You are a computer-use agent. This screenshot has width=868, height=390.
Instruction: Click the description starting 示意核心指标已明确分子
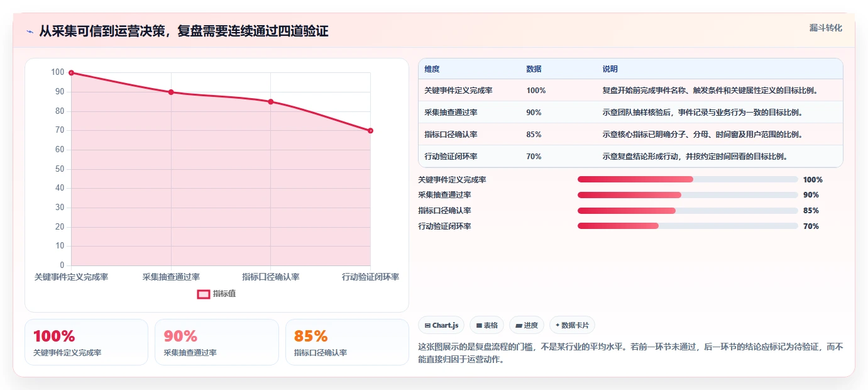click(x=703, y=135)
